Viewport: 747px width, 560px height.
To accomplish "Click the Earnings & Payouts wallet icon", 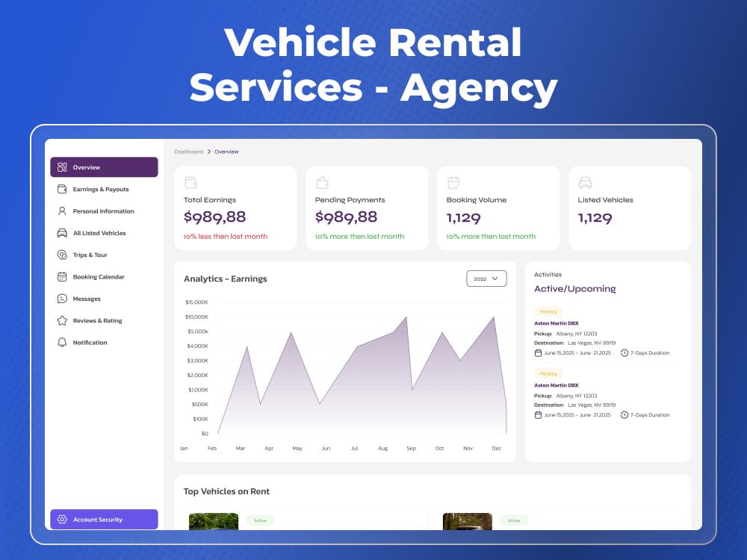I will (x=62, y=189).
